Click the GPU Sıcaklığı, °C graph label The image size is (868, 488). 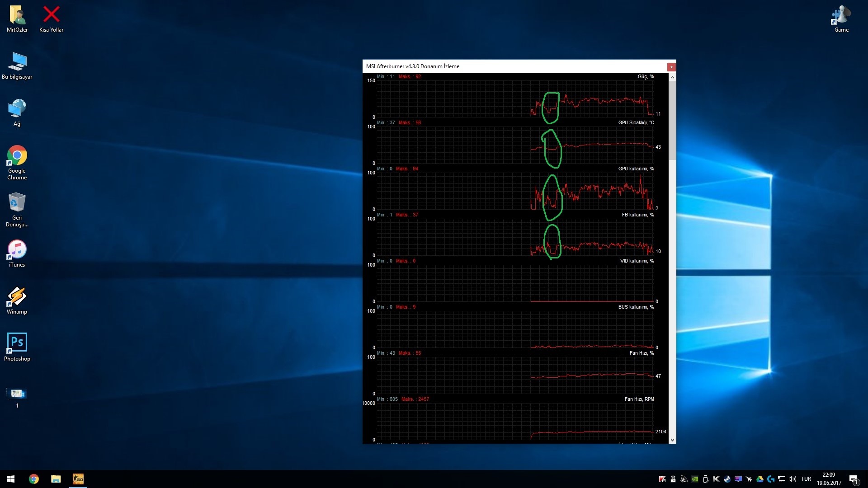click(636, 123)
